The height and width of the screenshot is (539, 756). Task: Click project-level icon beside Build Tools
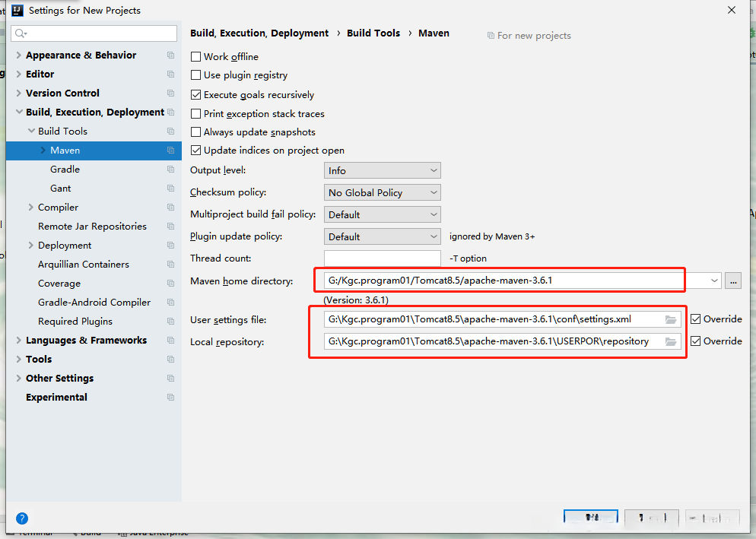[x=170, y=131]
